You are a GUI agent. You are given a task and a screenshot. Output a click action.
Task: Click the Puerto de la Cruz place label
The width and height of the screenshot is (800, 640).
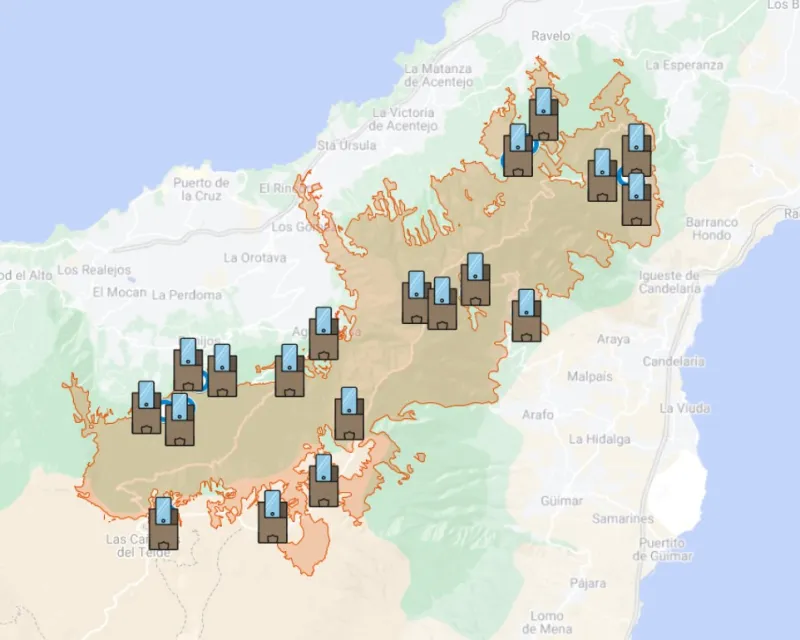201,189
